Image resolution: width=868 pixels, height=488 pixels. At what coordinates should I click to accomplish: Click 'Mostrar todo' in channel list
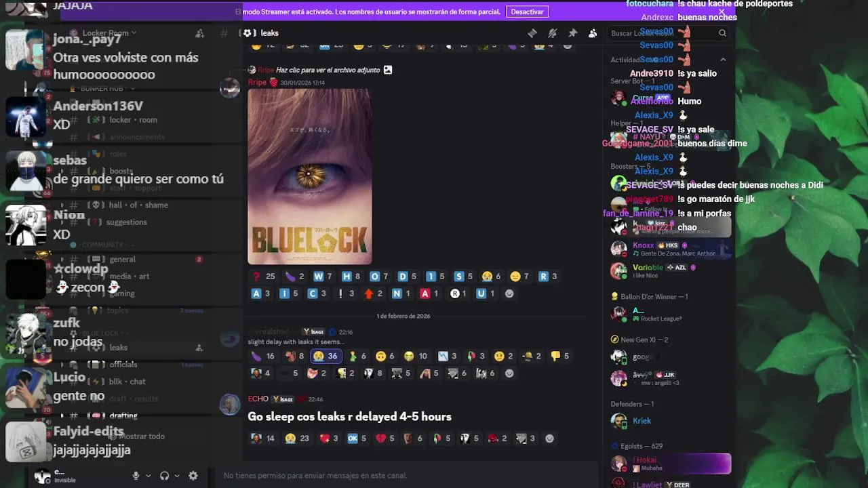click(x=142, y=436)
